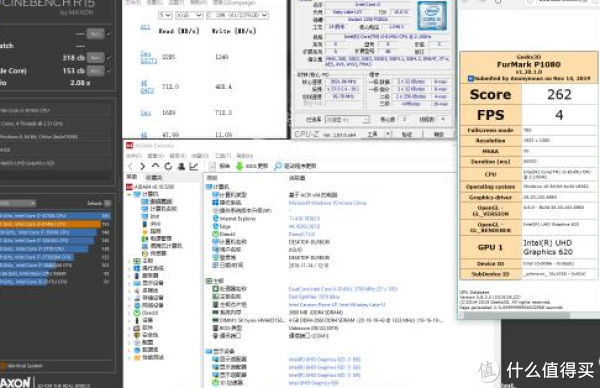600x388 pixels.
Task: Click the Security shield icon in AIDA64 tree
Action: point(137,335)
